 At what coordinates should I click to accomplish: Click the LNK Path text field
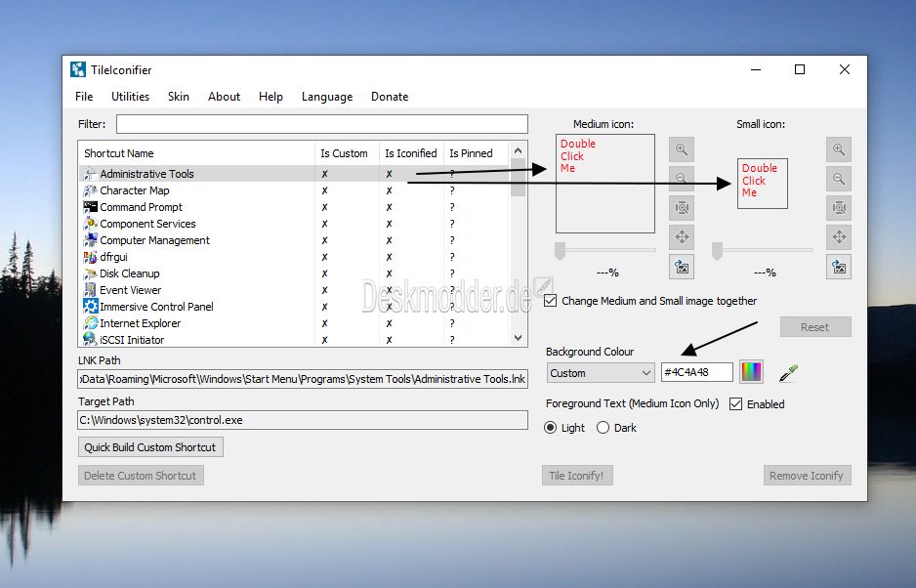point(303,379)
